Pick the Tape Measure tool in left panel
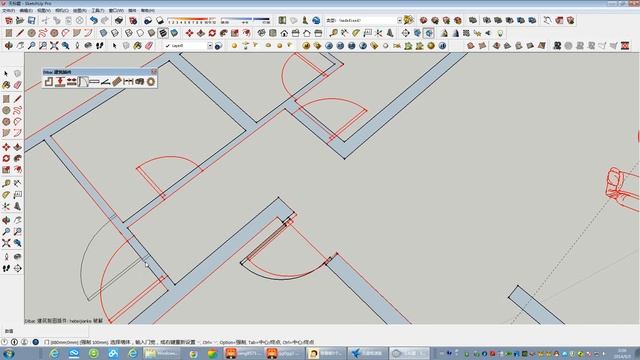Screen dimensions: 640x360 6,183
